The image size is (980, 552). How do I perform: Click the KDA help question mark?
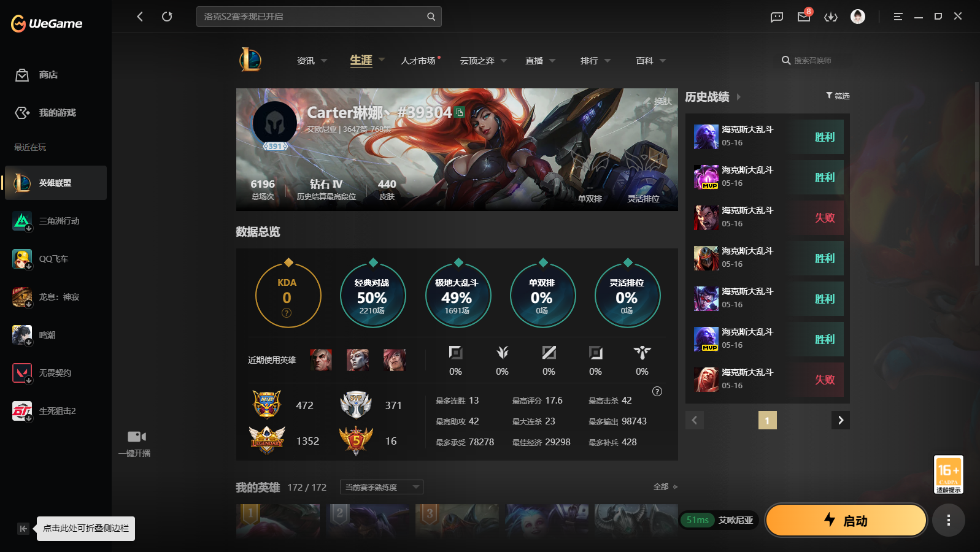pos(287,313)
